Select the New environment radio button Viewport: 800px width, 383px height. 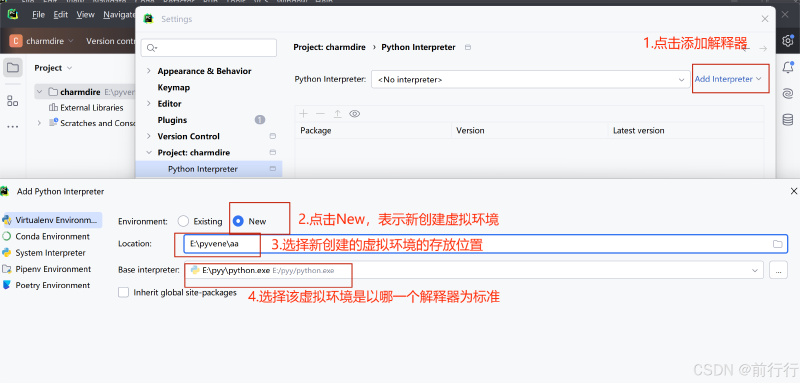tap(238, 221)
